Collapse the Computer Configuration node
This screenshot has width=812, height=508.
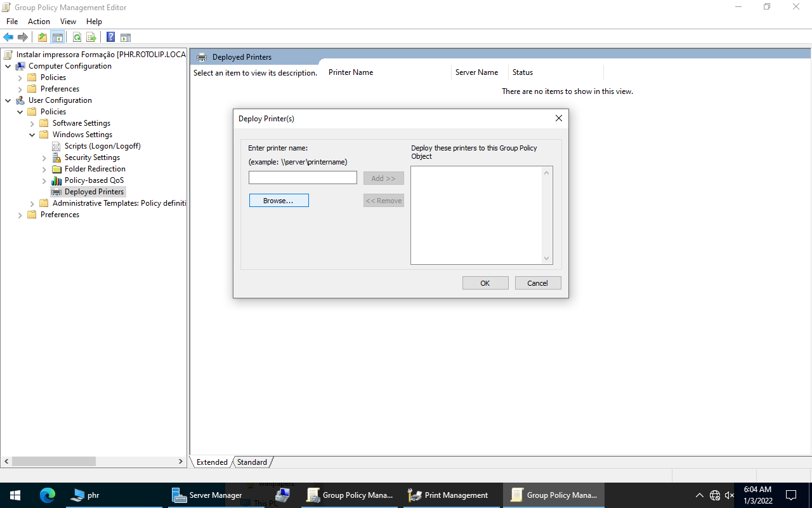click(8, 66)
